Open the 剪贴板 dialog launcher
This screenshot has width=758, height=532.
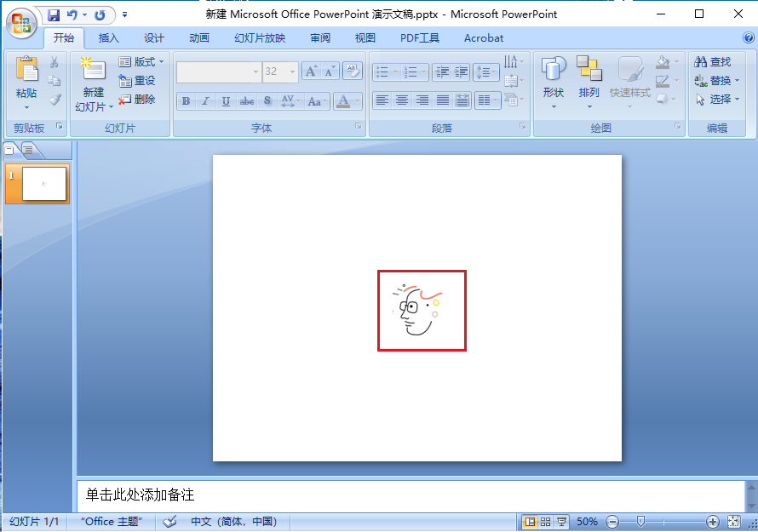[x=60, y=126]
